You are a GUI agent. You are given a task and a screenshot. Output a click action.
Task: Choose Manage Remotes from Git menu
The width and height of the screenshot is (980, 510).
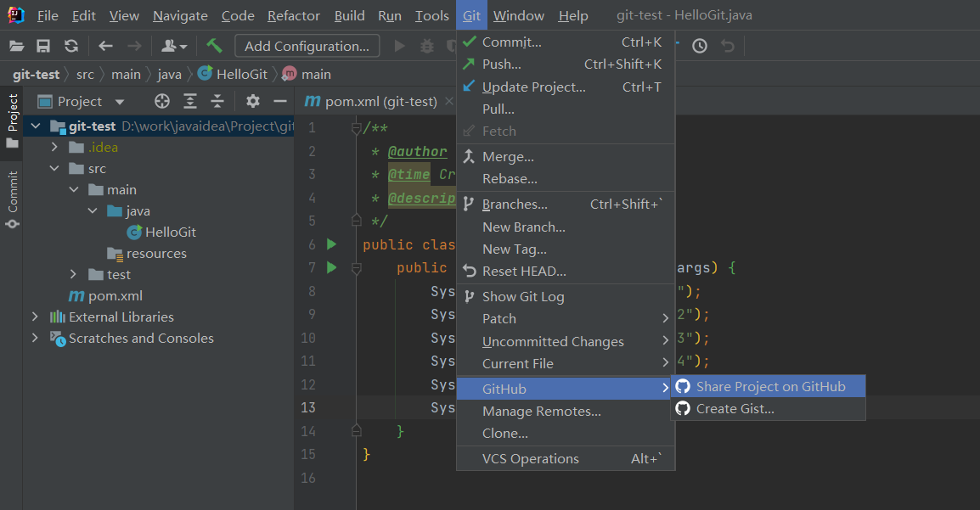click(x=541, y=412)
